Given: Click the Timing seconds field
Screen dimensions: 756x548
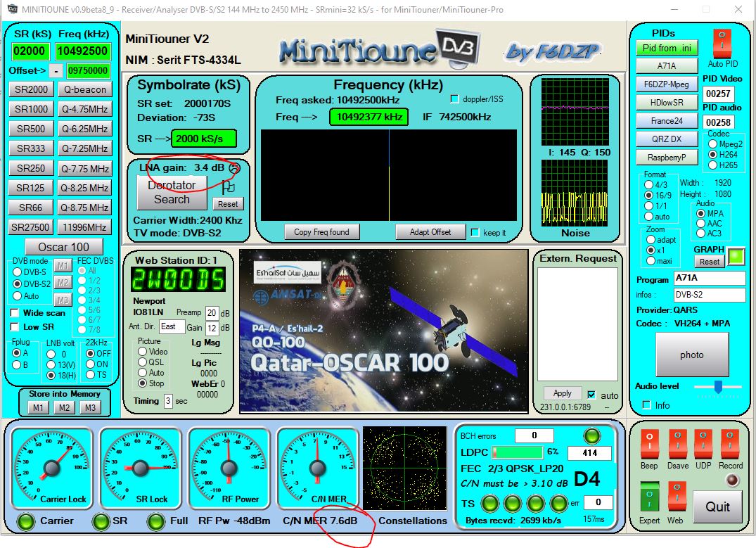Looking at the screenshot, I should pyautogui.click(x=168, y=401).
